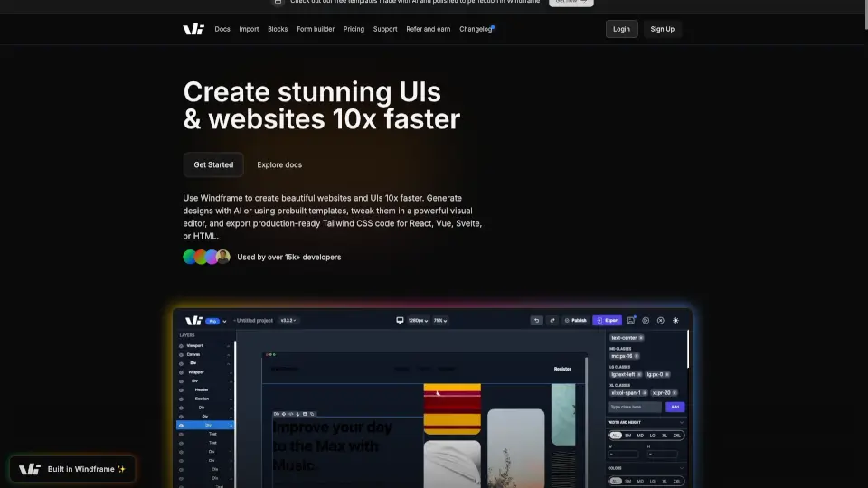Viewport: 868px width, 488px height.
Task: Click the Windframe logo in the navbar
Action: pyautogui.click(x=193, y=29)
